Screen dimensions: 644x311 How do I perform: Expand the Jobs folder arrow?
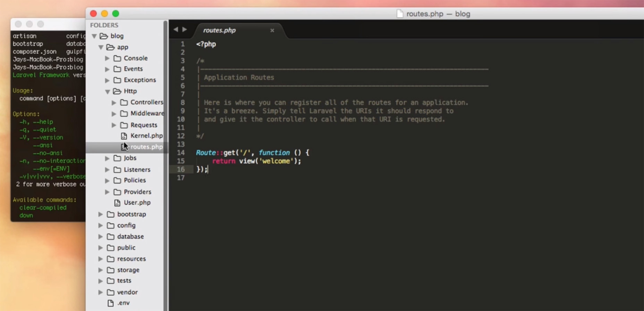(x=107, y=158)
